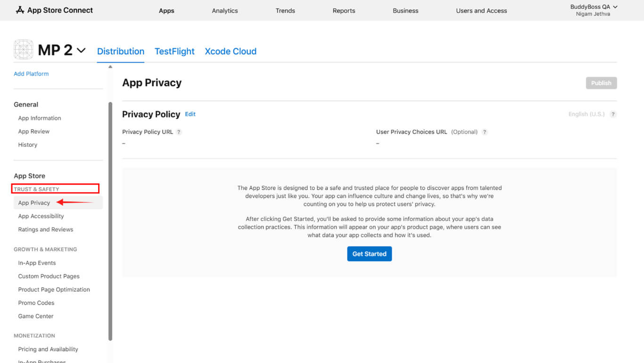Click the Edit link for Privacy Policy
The image size is (644, 363).
click(x=190, y=114)
